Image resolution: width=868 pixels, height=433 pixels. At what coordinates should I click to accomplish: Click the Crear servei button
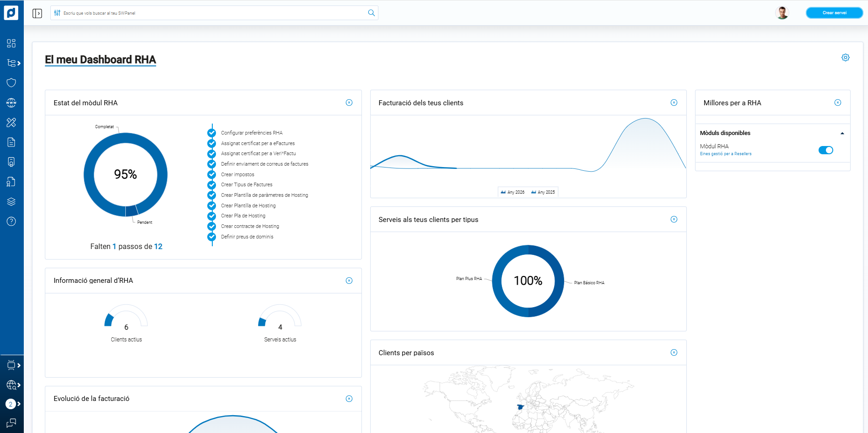(x=834, y=13)
